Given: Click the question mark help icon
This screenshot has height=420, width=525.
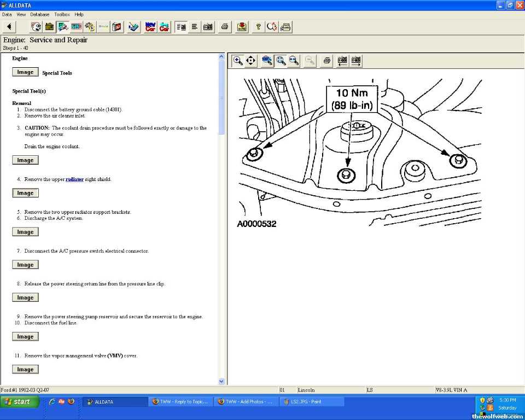Looking at the screenshot, I should pyautogui.click(x=258, y=27).
